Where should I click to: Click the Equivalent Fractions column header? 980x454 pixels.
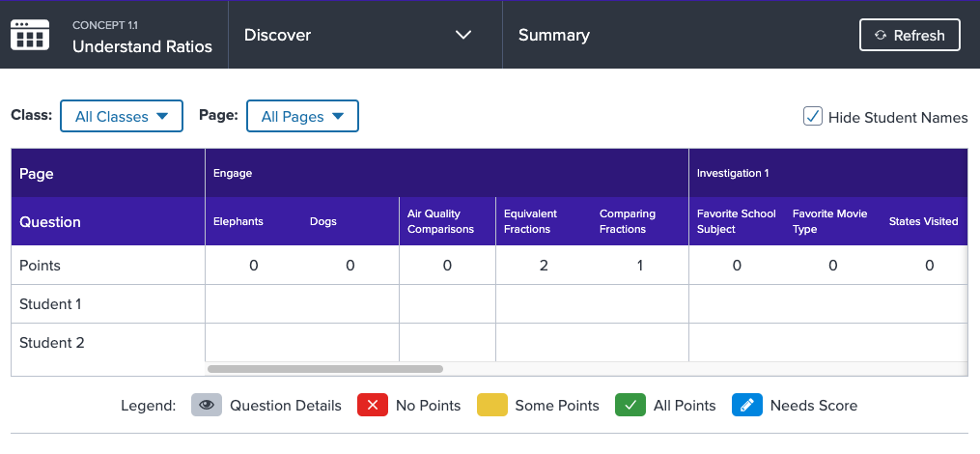530,221
